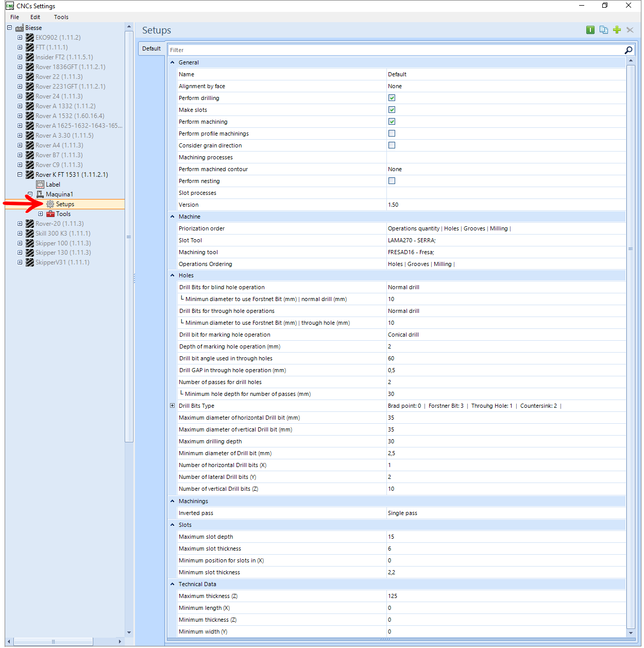This screenshot has width=644, height=648.
Task: Open the Edit menu
Action: pyautogui.click(x=35, y=17)
